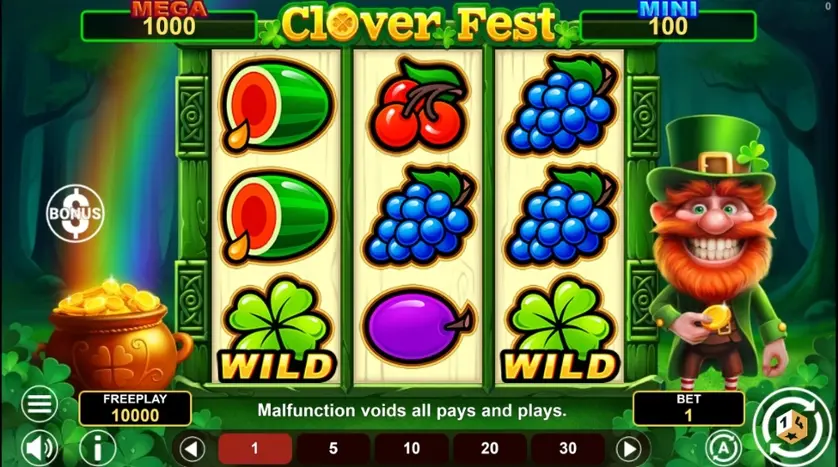Show next bet values with right arrow
This screenshot has height=467, width=838.
(x=630, y=448)
